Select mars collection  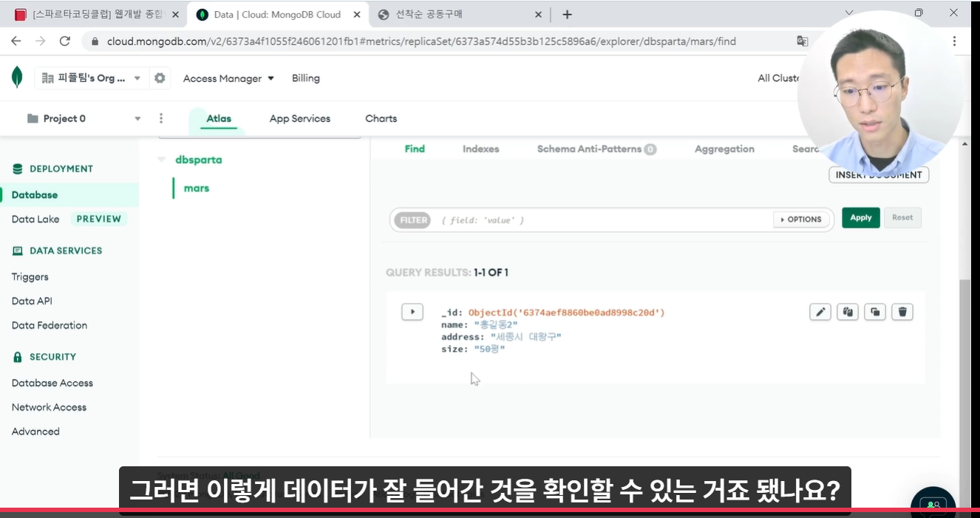197,188
